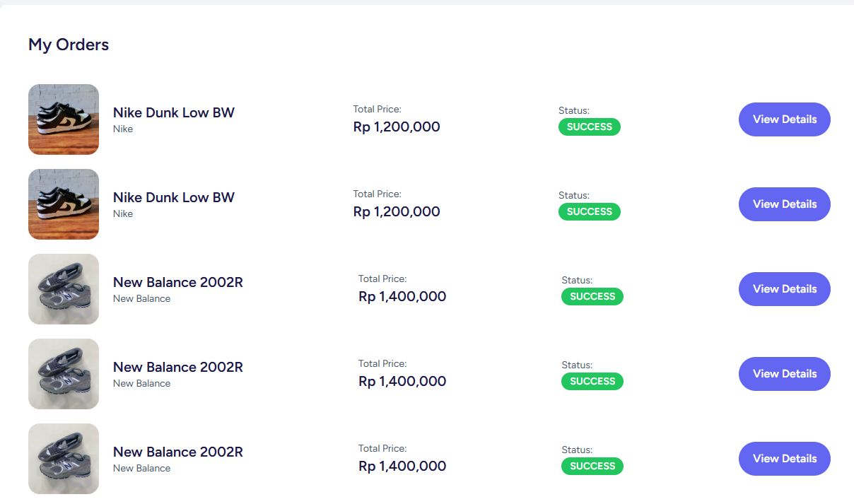Click the first Nike Dunk shoe thumbnail

(64, 119)
